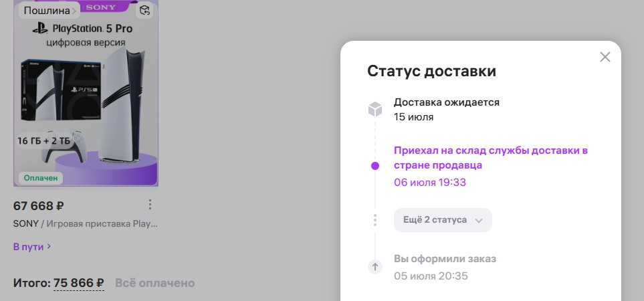Image resolution: width=644 pixels, height=301 pixels.
Task: Click the '06 июля 19:33' timestamp
Action: (x=430, y=183)
